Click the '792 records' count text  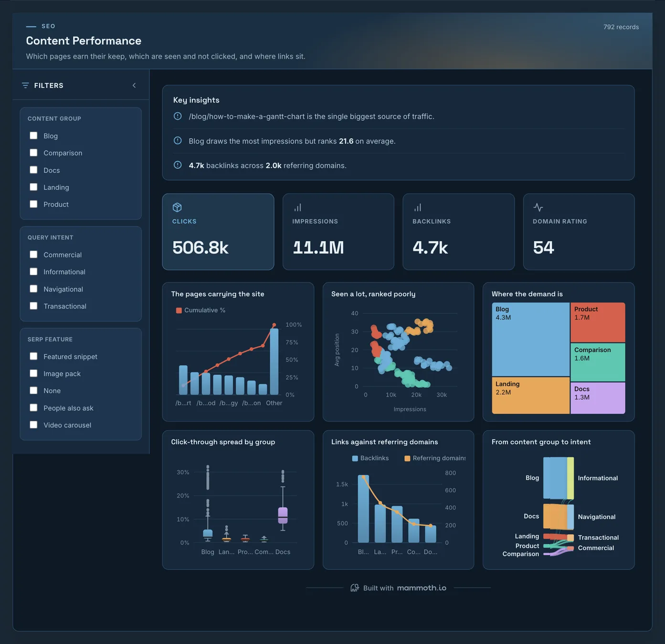tap(621, 27)
